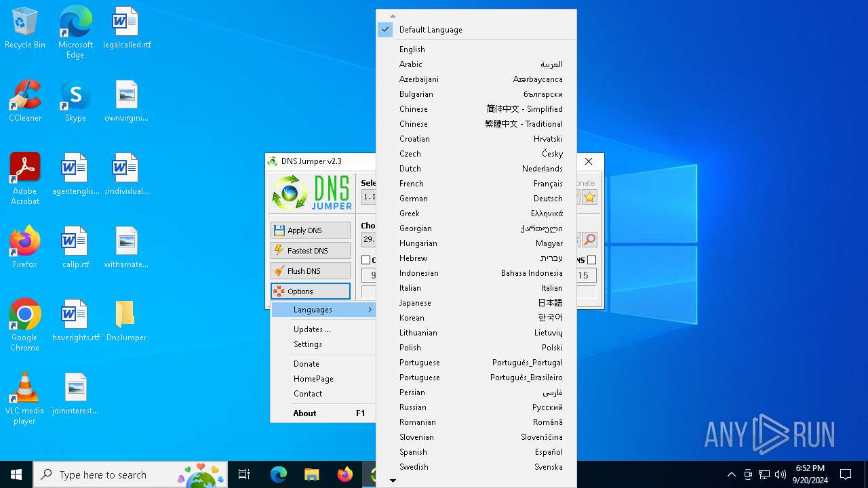Open Updates ... menu entry

coord(323,329)
